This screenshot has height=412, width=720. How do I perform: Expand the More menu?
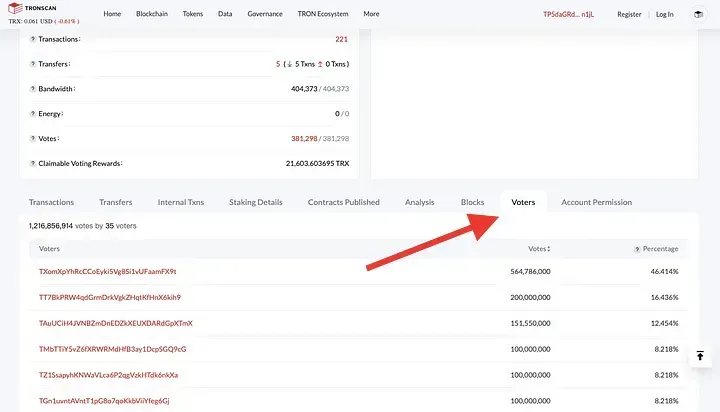pyautogui.click(x=371, y=14)
